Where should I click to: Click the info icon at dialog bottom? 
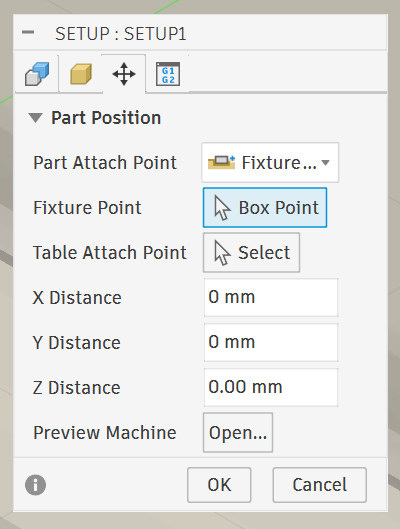coord(35,485)
